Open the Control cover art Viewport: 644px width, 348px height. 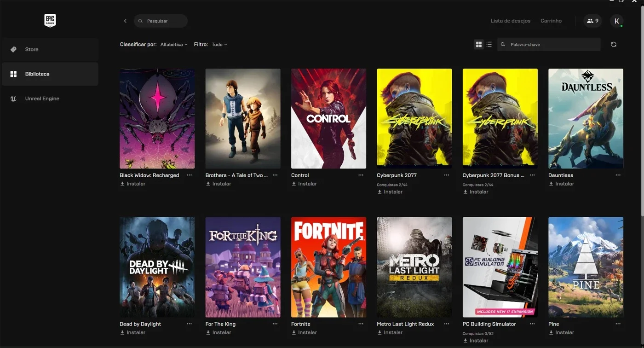coord(328,119)
